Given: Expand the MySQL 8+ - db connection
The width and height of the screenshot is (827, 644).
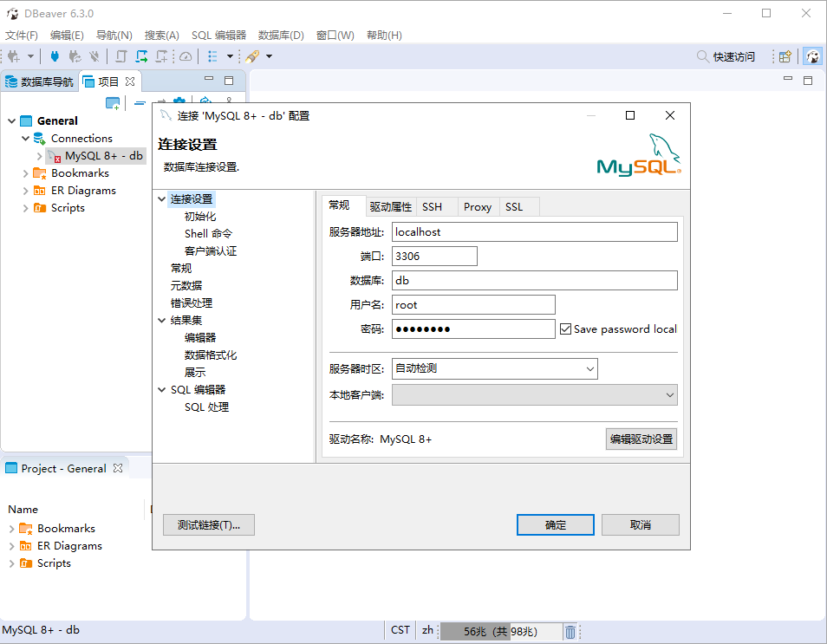Looking at the screenshot, I should pos(40,156).
